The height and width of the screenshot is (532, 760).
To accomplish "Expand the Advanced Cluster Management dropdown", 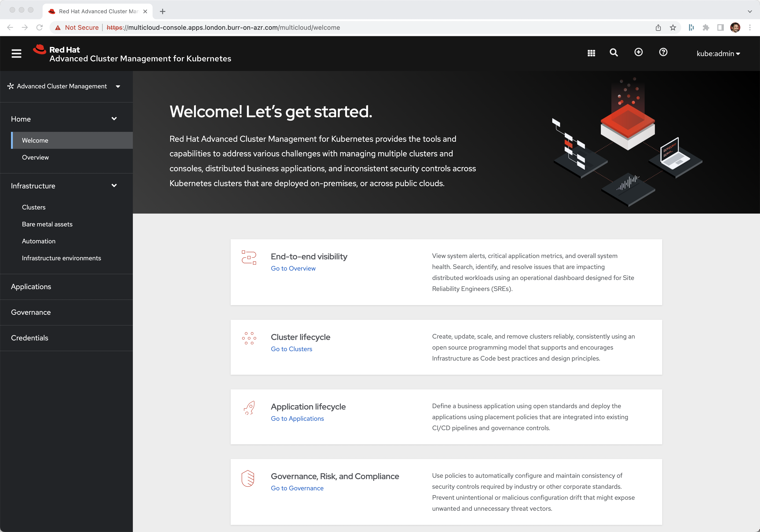I will tap(118, 87).
